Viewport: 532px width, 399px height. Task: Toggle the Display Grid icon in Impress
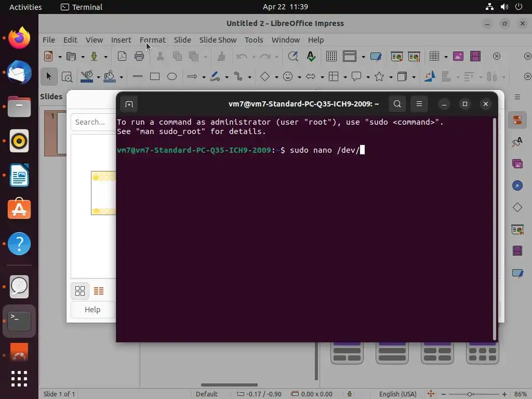coord(331,56)
